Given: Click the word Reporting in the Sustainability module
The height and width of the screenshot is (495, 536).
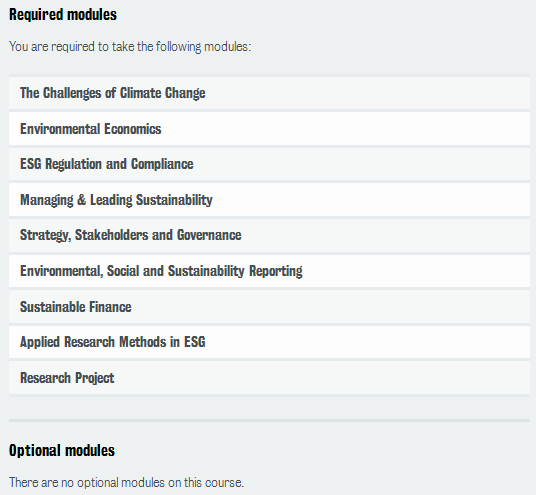Looking at the screenshot, I should tap(276, 271).
